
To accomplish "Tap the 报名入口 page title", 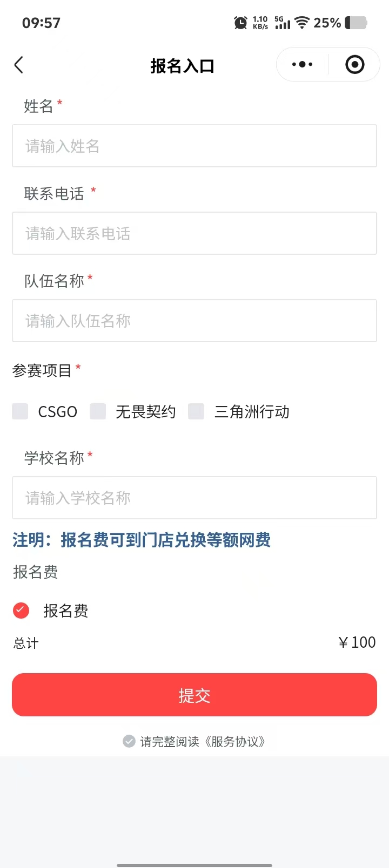I will pyautogui.click(x=183, y=66).
